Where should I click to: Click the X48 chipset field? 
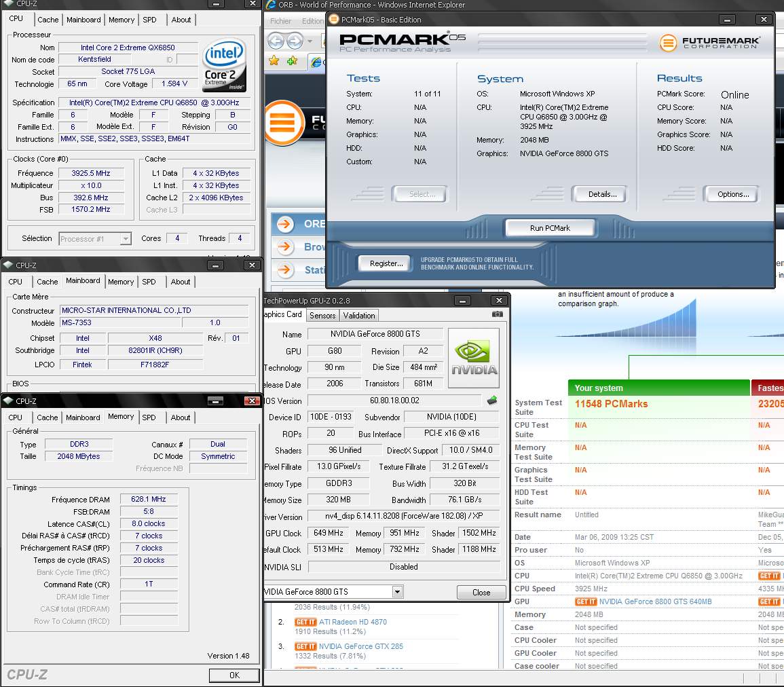click(x=155, y=338)
